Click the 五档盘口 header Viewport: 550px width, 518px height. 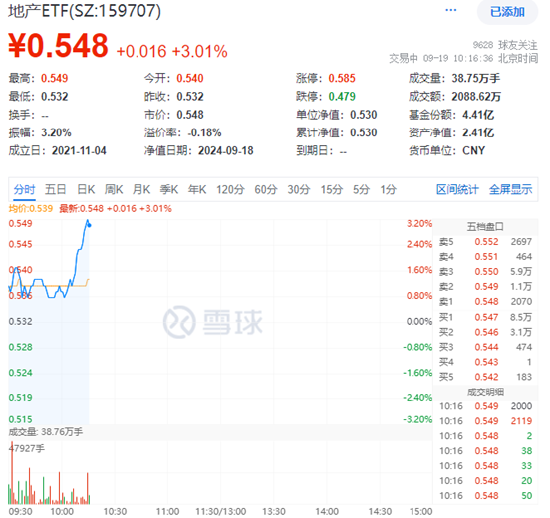point(485,227)
